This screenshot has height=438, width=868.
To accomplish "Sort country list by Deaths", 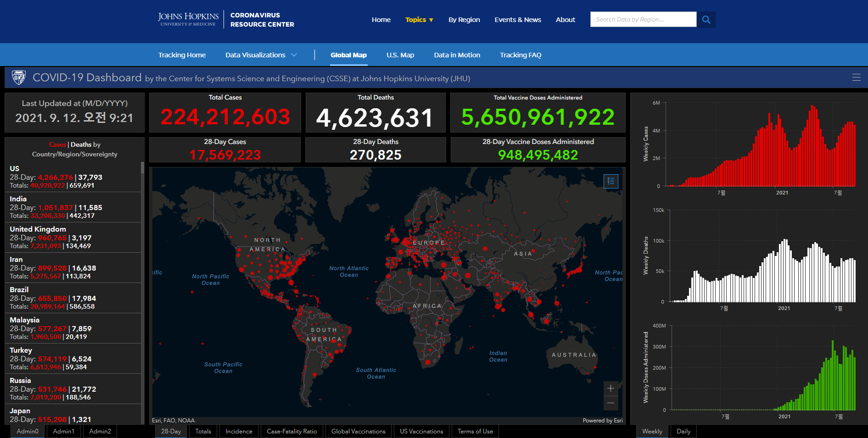I will click(81, 144).
